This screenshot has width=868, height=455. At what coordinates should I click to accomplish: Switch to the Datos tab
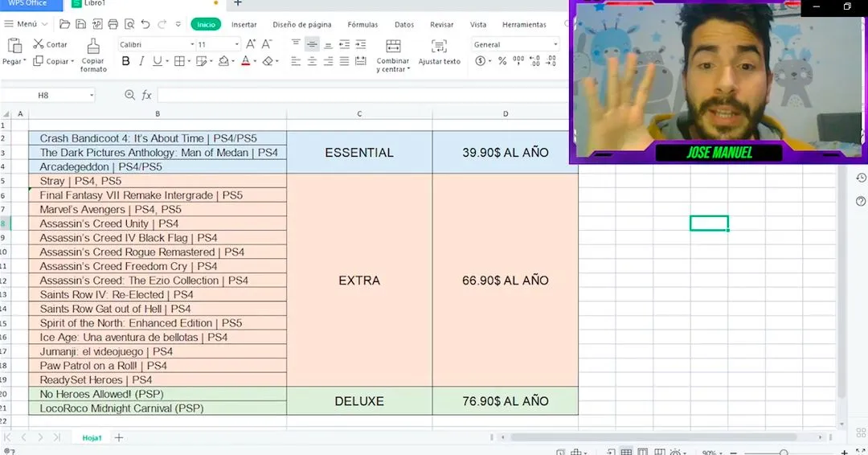point(404,24)
